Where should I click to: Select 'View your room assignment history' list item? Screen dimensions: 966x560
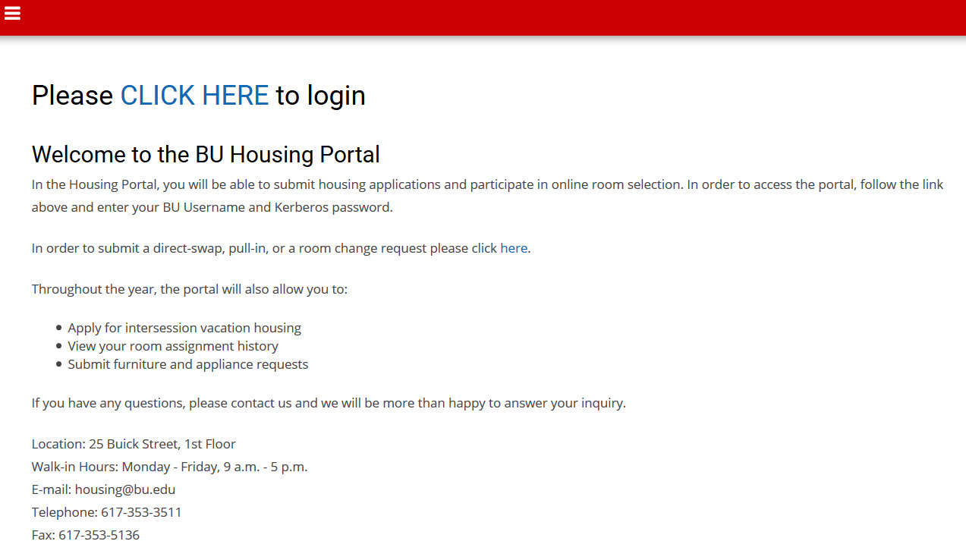pyautogui.click(x=173, y=346)
